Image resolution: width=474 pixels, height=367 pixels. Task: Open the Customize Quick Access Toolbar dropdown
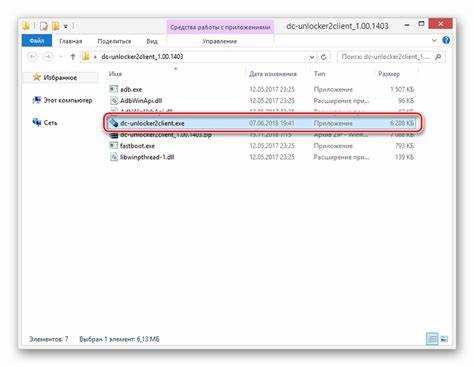pos(66,26)
